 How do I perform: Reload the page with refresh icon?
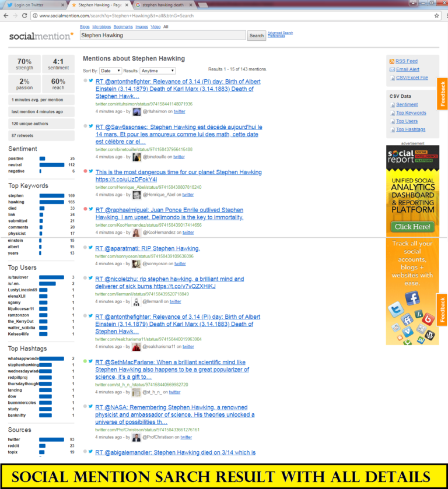click(24, 16)
